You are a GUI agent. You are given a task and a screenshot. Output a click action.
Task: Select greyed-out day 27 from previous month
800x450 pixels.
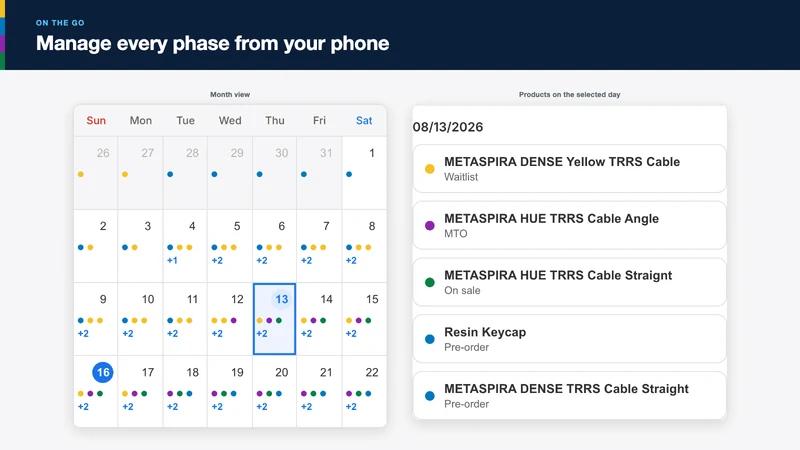[140, 172]
